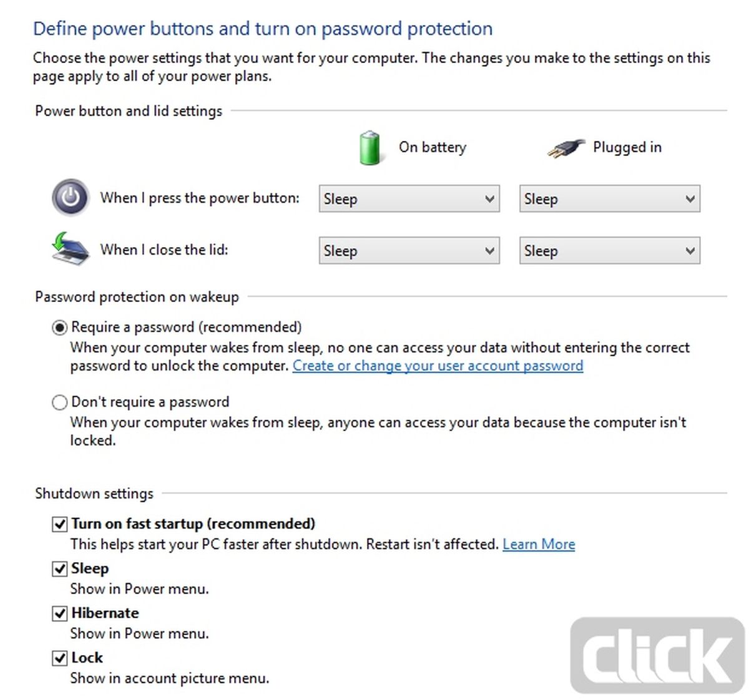Select Require a password radio button
The width and height of the screenshot is (749, 700).
point(60,328)
